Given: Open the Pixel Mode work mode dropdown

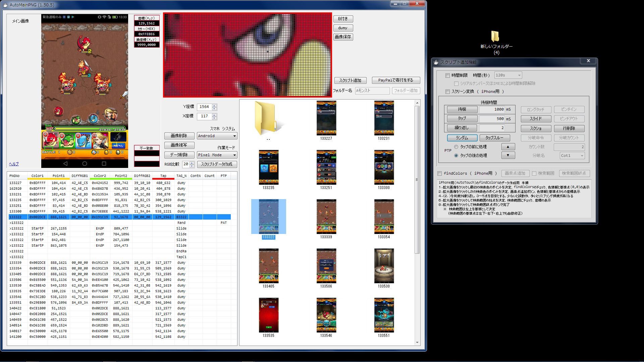Looking at the screenshot, I should 217,155.
